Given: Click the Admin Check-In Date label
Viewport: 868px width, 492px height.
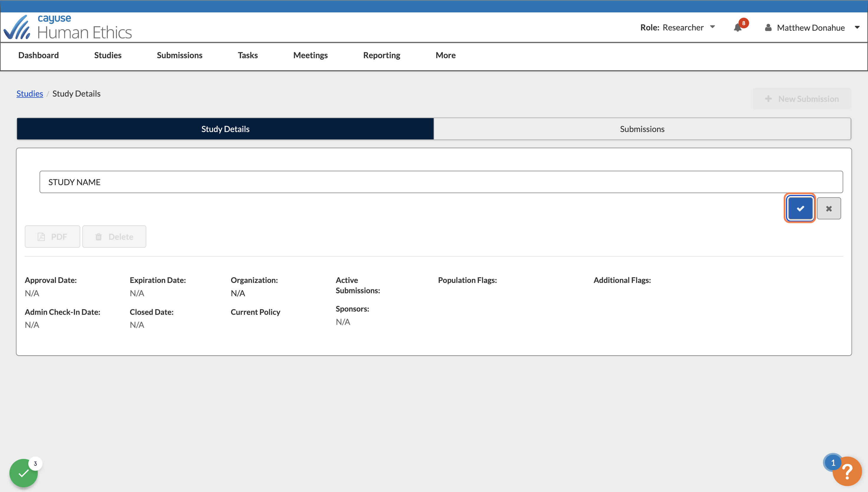Looking at the screenshot, I should pos(63,312).
